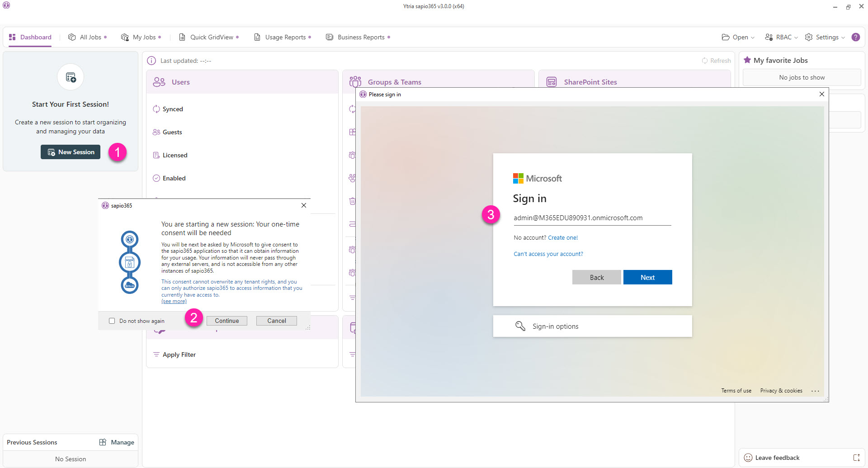Screen dimensions: 868x468
Task: Open the Usage Reports tab
Action: pos(283,37)
